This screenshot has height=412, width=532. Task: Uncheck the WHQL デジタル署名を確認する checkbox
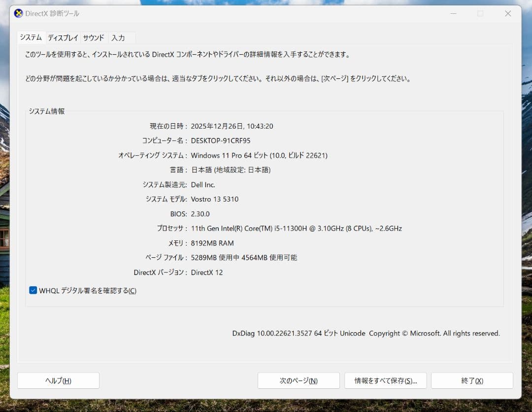click(32, 290)
